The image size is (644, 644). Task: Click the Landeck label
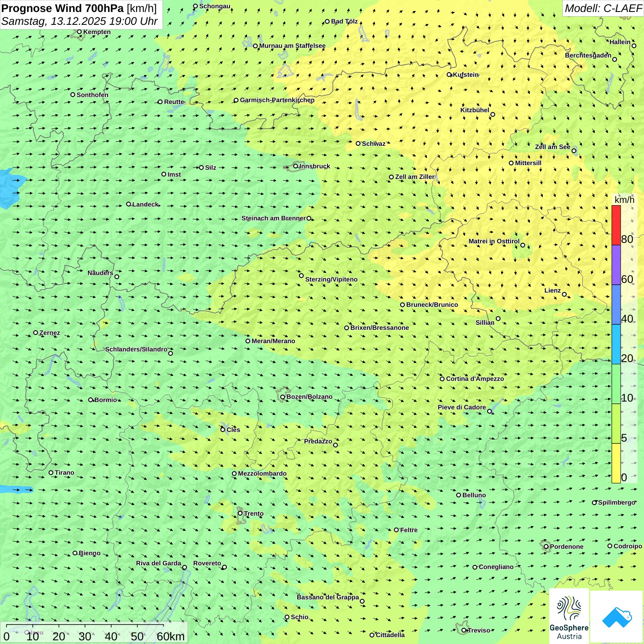[x=145, y=204]
